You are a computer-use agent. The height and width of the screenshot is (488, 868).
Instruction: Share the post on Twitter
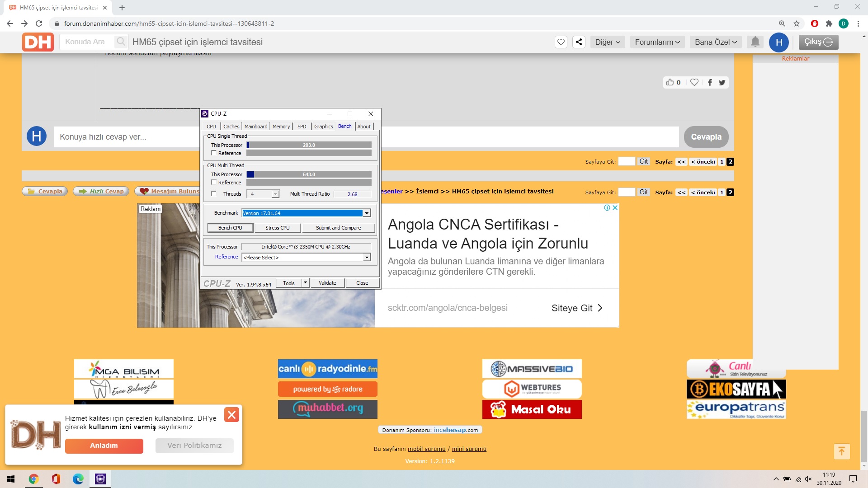click(x=722, y=82)
